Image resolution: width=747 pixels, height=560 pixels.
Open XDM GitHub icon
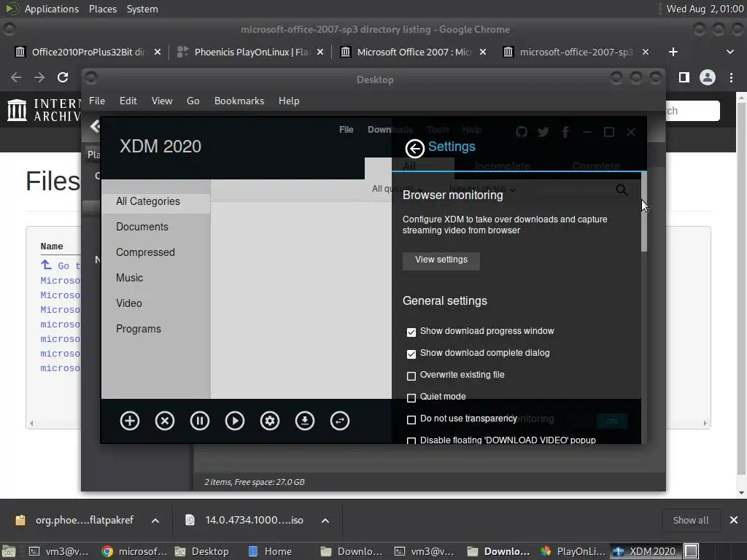click(x=522, y=132)
